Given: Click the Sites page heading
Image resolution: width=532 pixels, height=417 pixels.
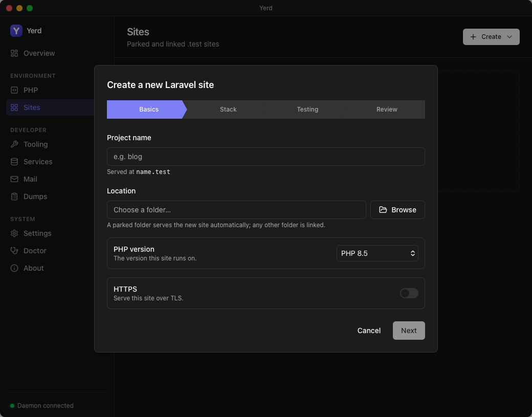Looking at the screenshot, I should point(138,32).
